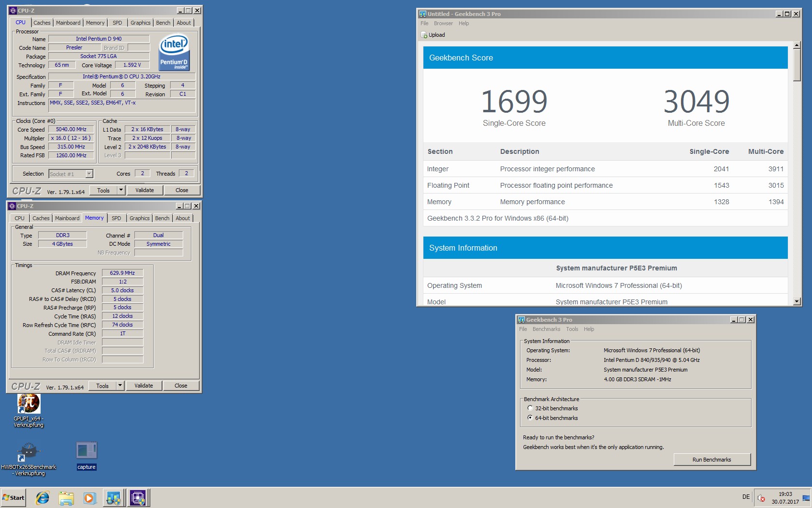Click Close button in lower CPU-Z window
Image resolution: width=812 pixels, height=508 pixels.
(x=181, y=386)
